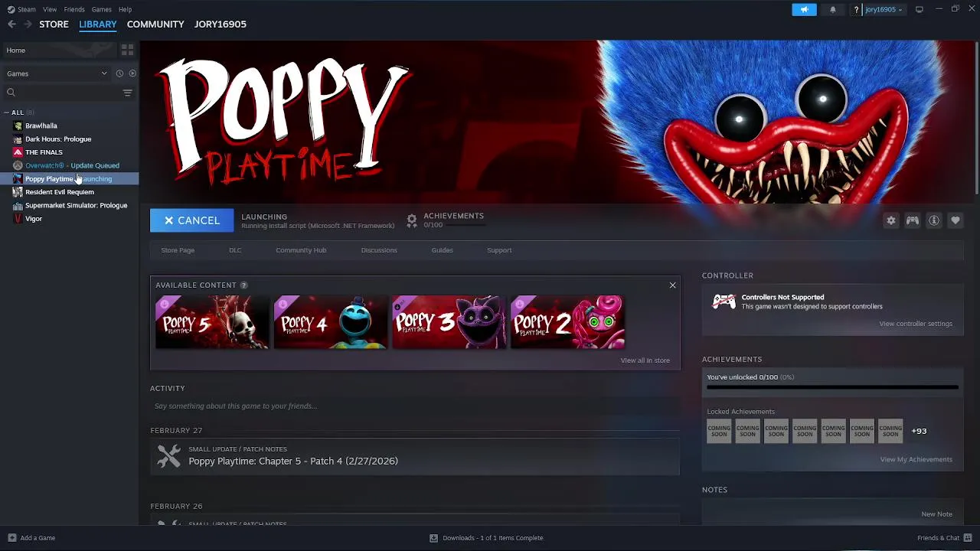Toggle ready-to-play filter icon

[132, 73]
